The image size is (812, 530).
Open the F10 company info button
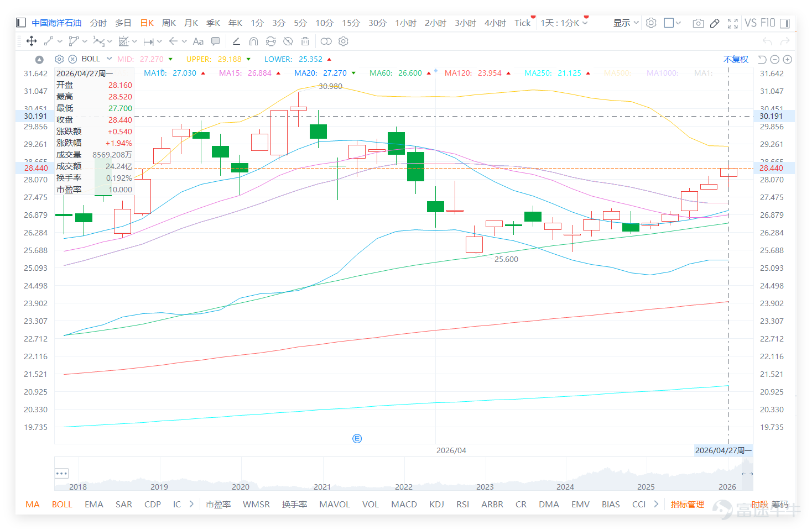point(768,23)
